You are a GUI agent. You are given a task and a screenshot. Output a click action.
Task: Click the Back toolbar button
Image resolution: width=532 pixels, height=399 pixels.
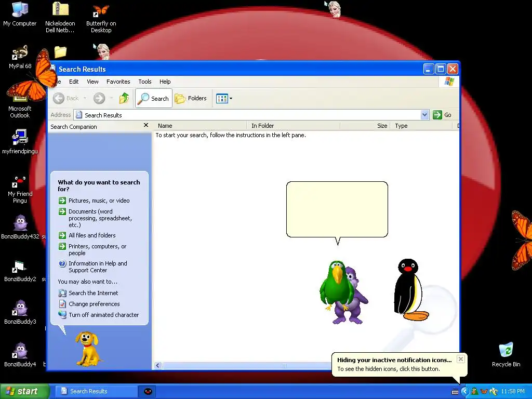(x=66, y=98)
